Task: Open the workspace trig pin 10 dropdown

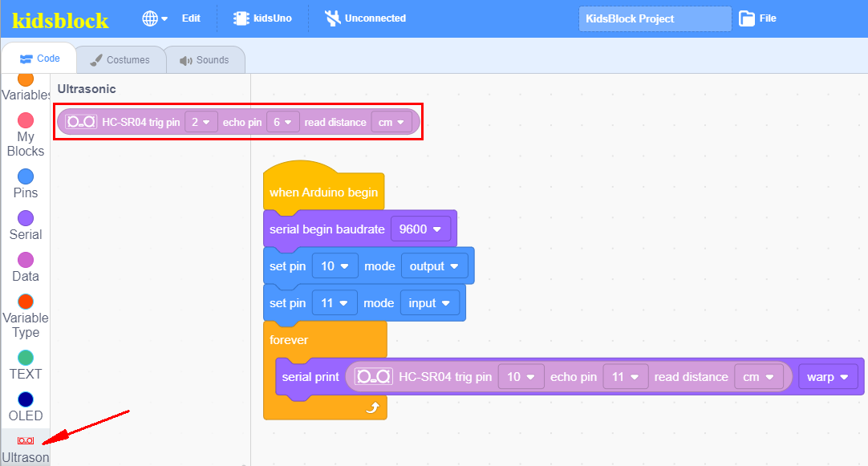Action: coord(521,377)
